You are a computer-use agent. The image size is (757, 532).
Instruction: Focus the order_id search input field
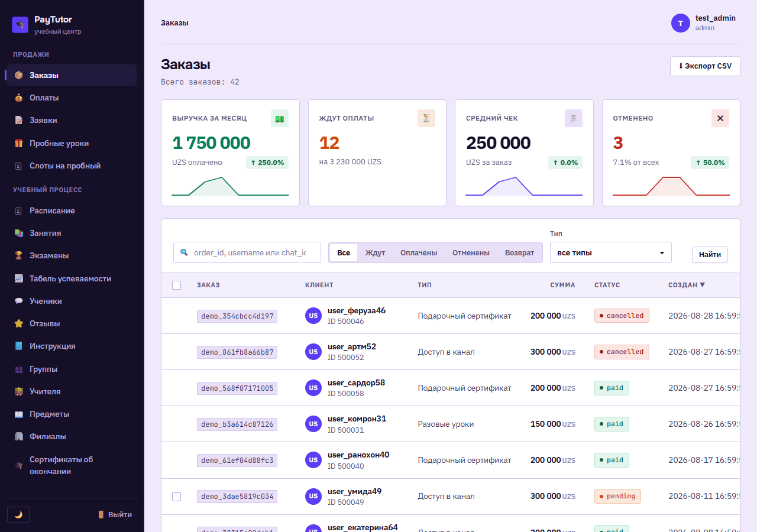(x=247, y=252)
